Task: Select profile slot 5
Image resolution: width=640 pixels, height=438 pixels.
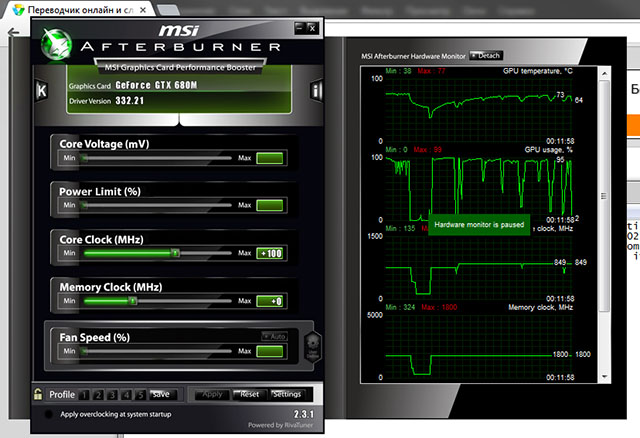Action: click(x=140, y=395)
